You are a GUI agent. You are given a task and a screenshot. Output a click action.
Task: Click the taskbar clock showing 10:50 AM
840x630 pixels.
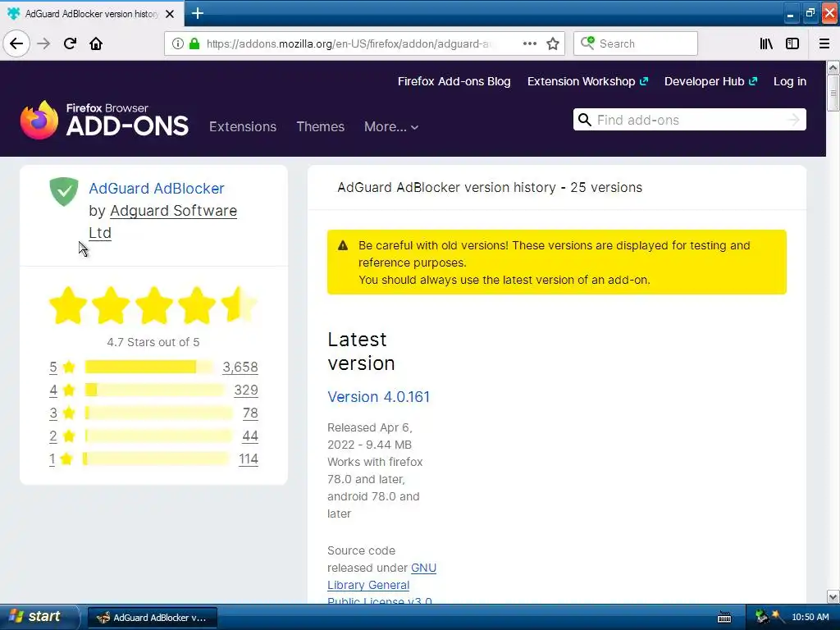click(x=810, y=617)
